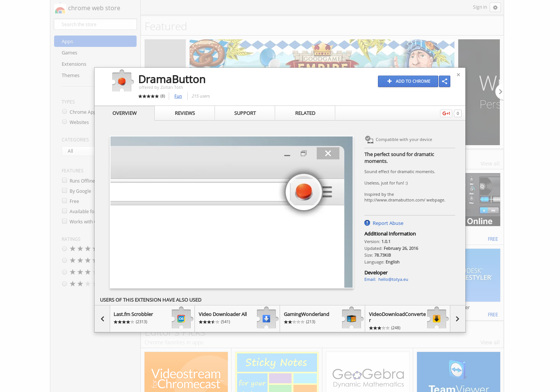Click inside the Search the store field
The width and height of the screenshot is (560, 392).
pyautogui.click(x=95, y=24)
